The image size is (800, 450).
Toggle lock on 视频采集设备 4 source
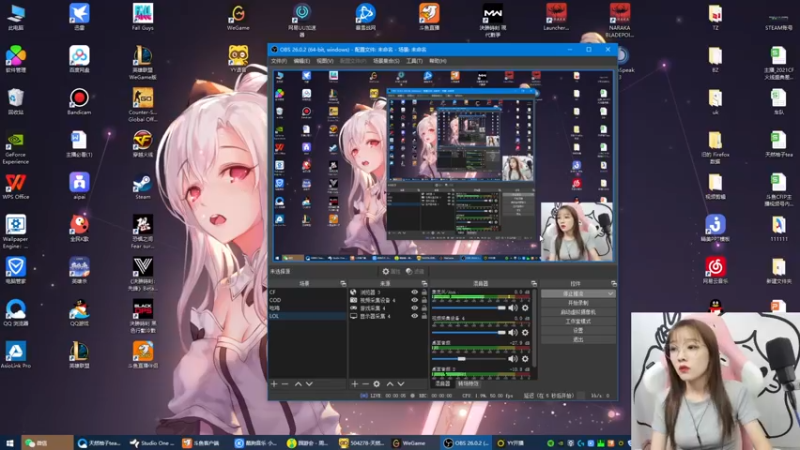click(424, 300)
